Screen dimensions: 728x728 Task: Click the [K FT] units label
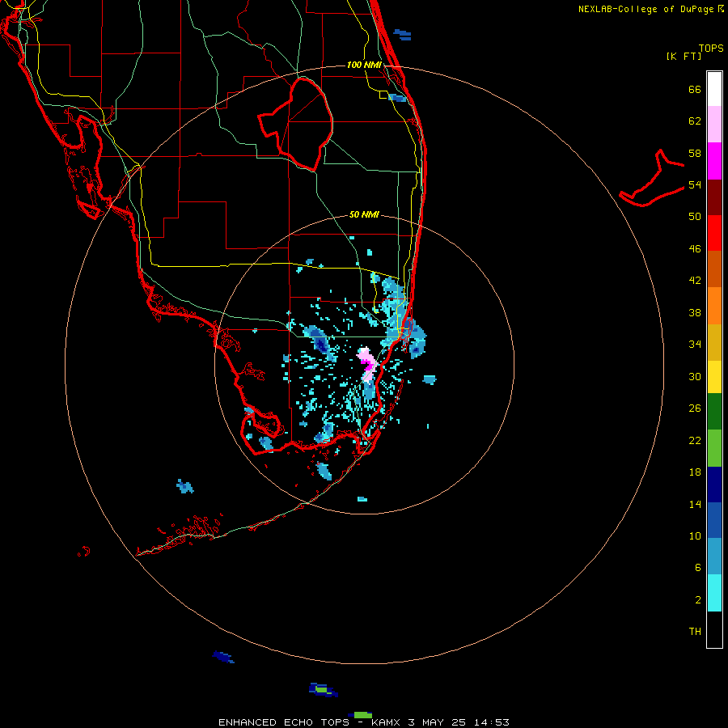coord(684,56)
